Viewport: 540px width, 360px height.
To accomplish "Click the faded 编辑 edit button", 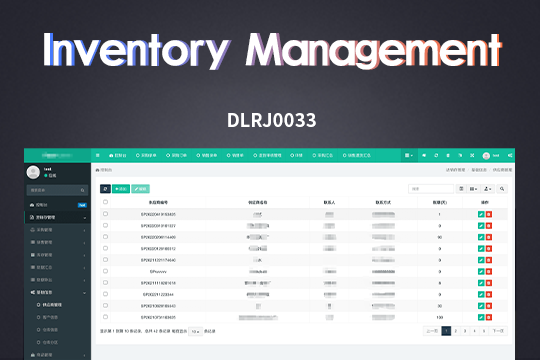I will pos(140,189).
